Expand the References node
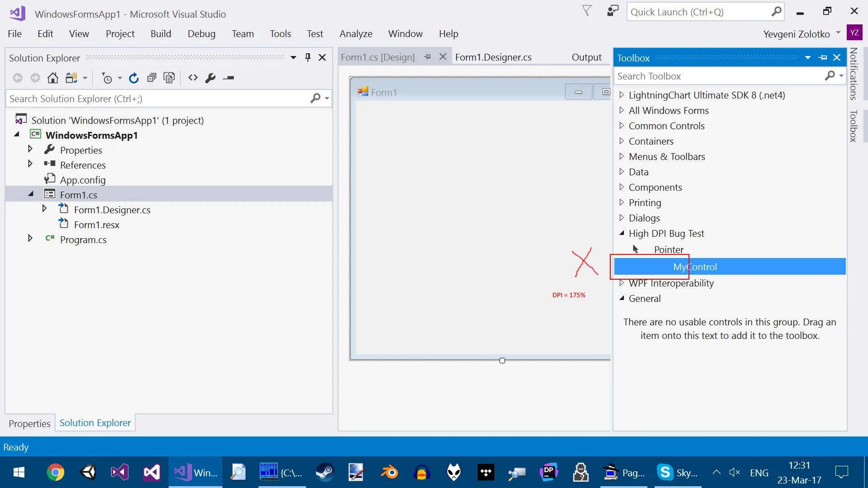 pyautogui.click(x=30, y=164)
